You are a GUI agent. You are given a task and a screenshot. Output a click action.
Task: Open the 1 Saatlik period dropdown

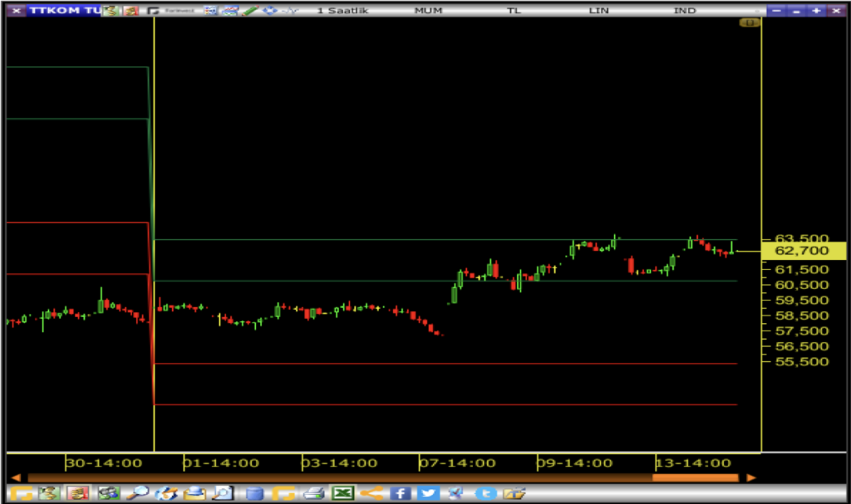(x=347, y=11)
